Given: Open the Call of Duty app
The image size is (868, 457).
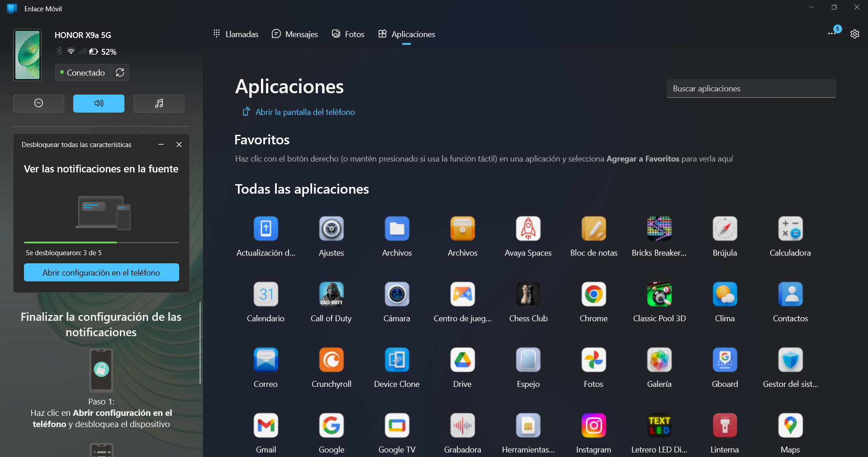Looking at the screenshot, I should (331, 295).
